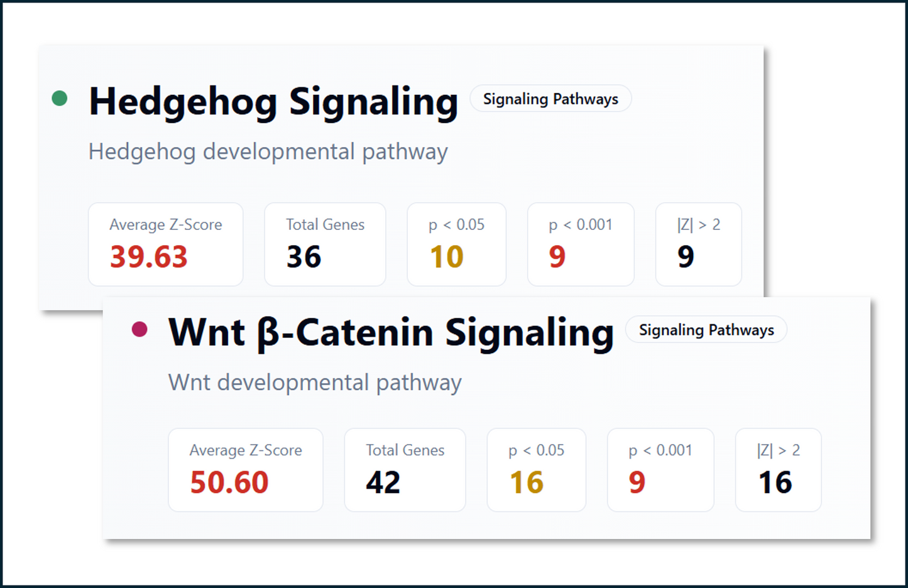
Task: Enable the |Z| > 2 filter showing 16
Action: click(x=778, y=469)
